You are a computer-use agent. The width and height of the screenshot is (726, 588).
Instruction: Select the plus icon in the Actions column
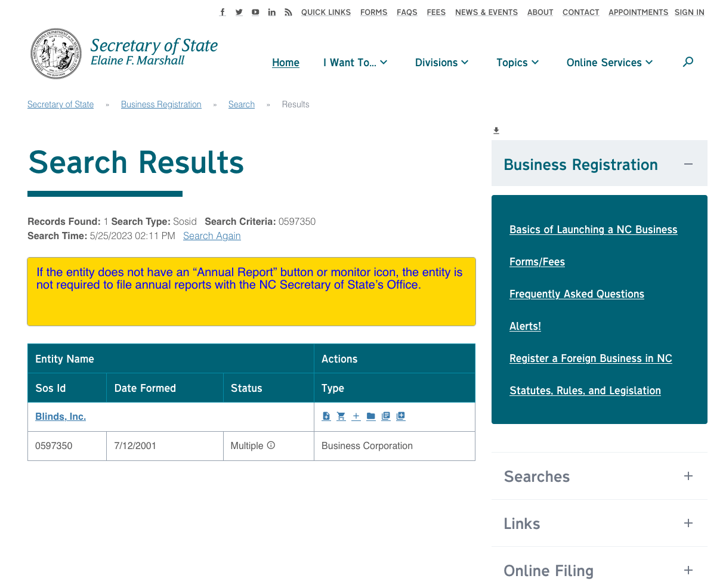point(356,416)
